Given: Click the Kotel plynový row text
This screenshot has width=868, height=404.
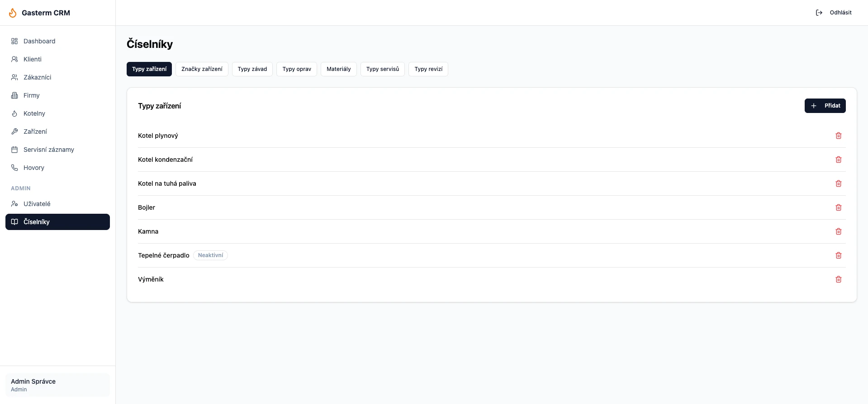Looking at the screenshot, I should coord(158,136).
